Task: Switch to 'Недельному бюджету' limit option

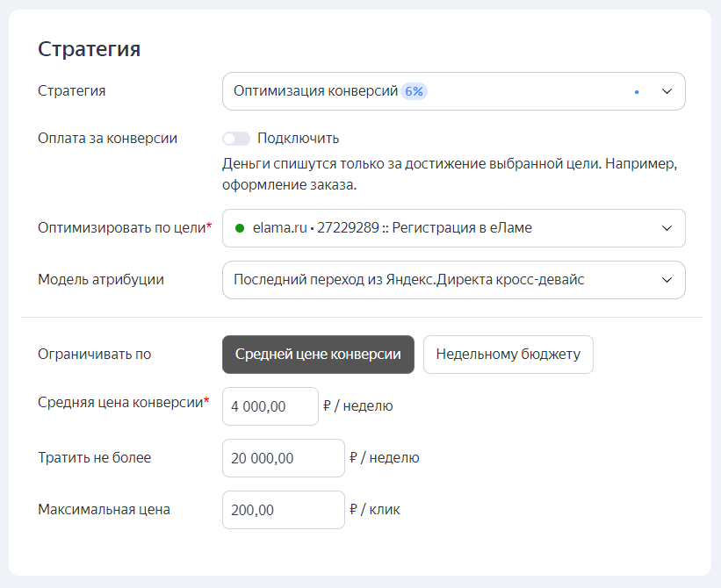Action: click(x=508, y=355)
